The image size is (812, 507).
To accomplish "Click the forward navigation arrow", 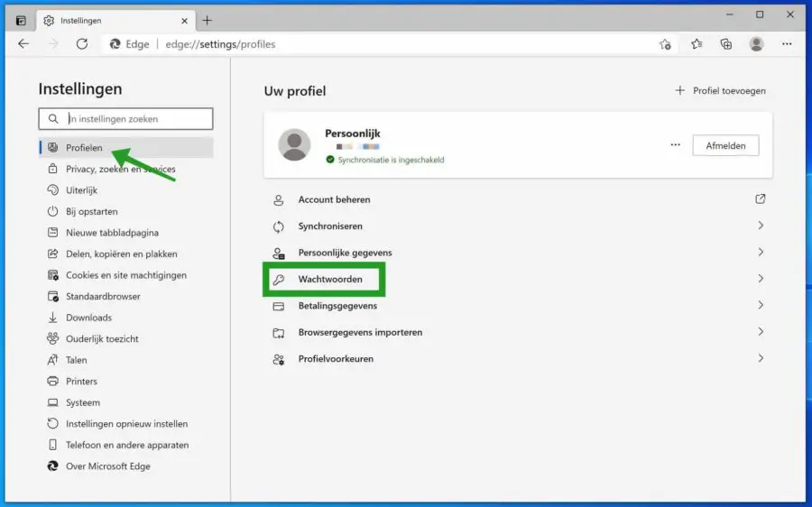I will [53, 44].
